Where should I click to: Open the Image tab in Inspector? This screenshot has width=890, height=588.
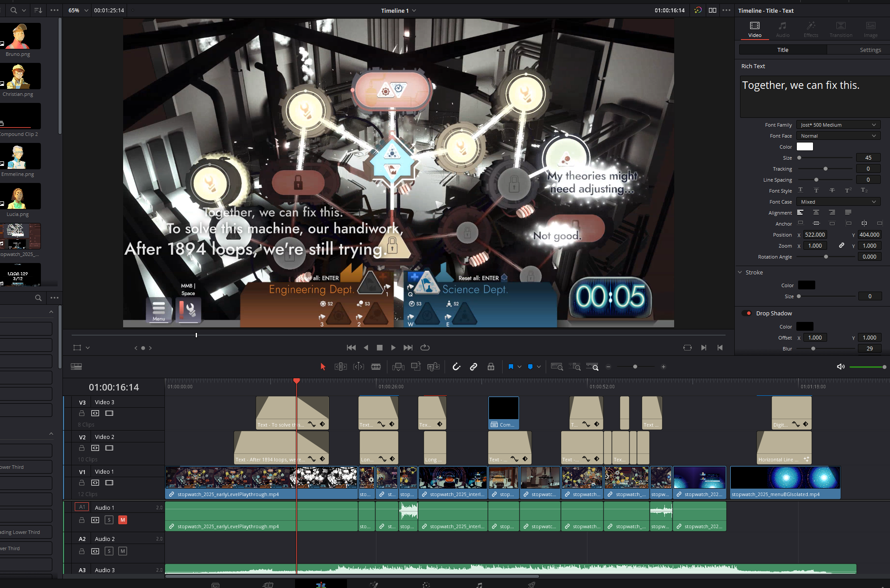(870, 29)
